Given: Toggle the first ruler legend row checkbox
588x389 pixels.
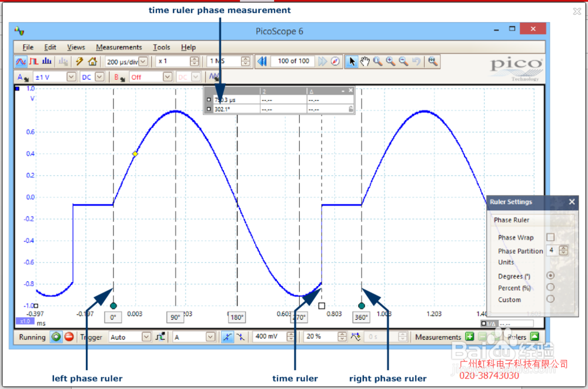Looking at the screenshot, I should pos(209,100).
